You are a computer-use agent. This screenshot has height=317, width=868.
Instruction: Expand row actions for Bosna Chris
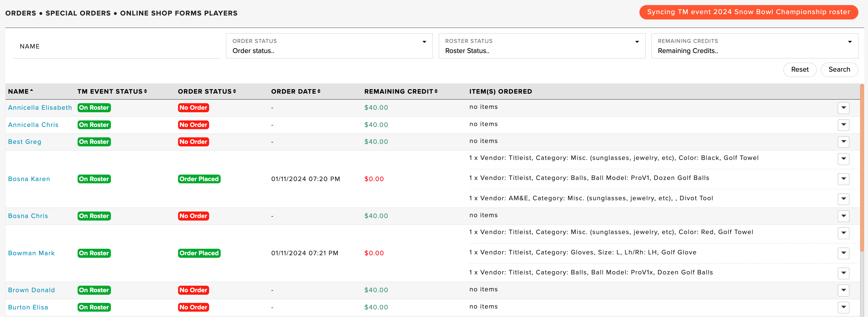point(843,216)
